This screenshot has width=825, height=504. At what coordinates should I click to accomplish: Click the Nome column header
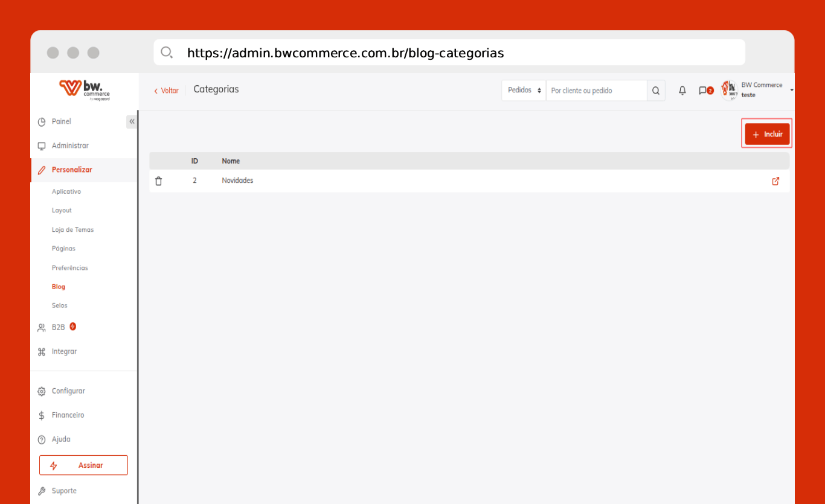[231, 161]
